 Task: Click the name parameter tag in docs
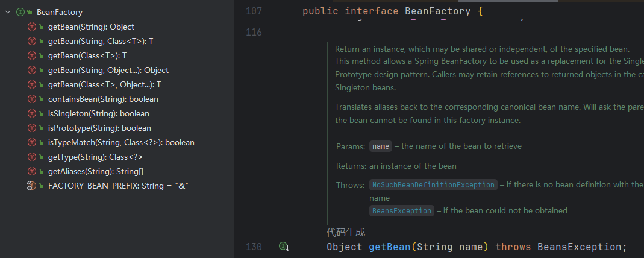click(381, 146)
